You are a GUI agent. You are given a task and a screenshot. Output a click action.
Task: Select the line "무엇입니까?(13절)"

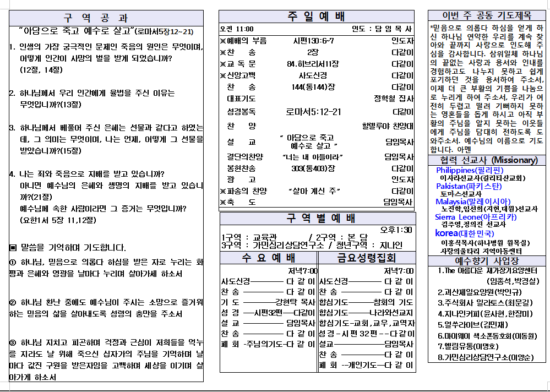pos(51,105)
